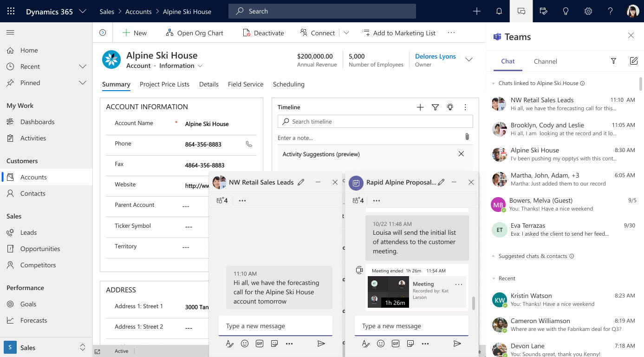Edit NW Retail Sales Leads chat name pencil
The height and width of the screenshot is (357, 644).
tap(301, 182)
